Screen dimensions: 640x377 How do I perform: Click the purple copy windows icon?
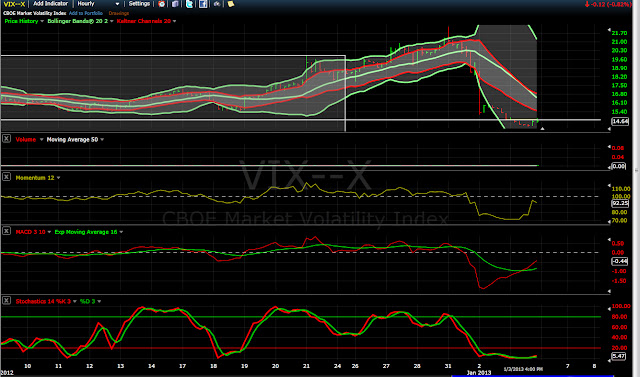click(x=175, y=4)
